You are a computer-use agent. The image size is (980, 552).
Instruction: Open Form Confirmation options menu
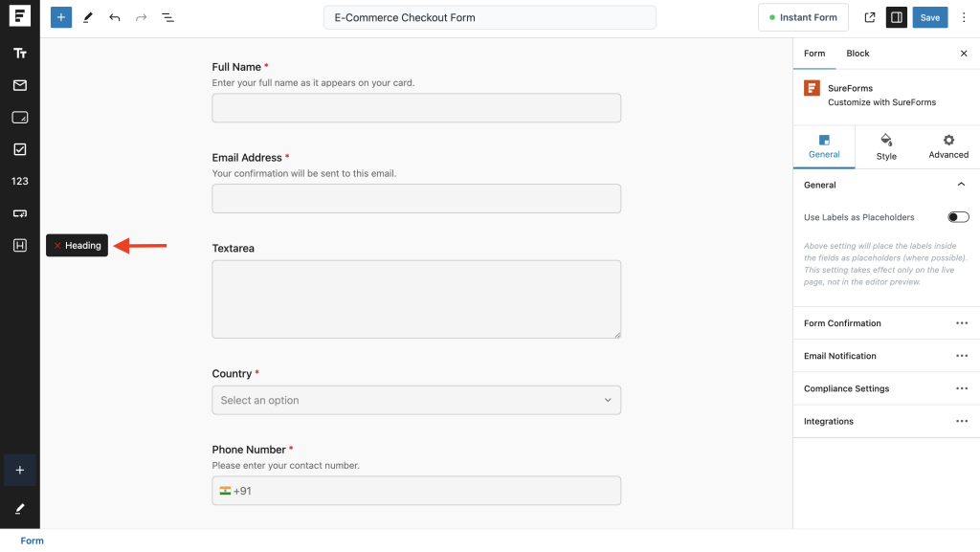coord(961,323)
